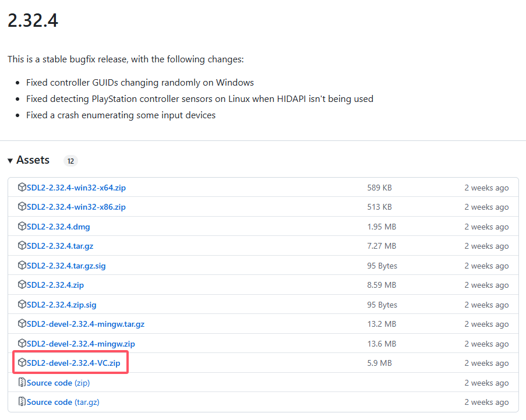The width and height of the screenshot is (526, 420).
Task: Click package icon beside SDL2-2.32.4.tar.gz
Action: [x=22, y=246]
